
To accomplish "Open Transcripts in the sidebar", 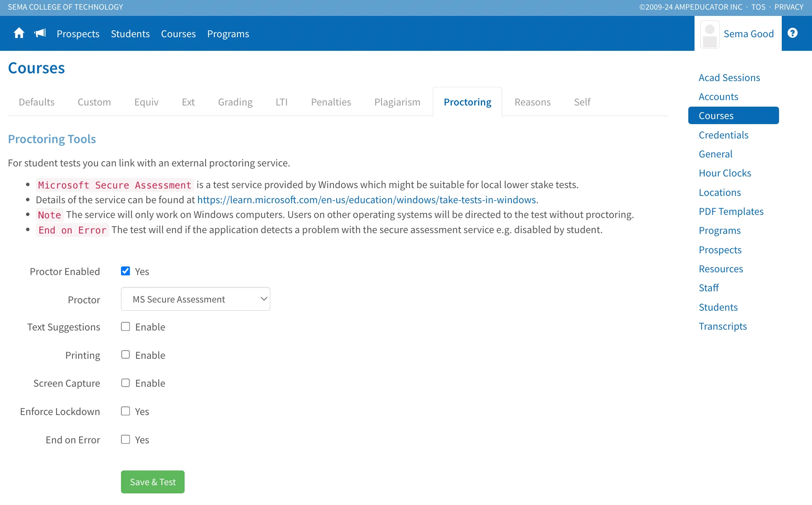I will click(723, 326).
